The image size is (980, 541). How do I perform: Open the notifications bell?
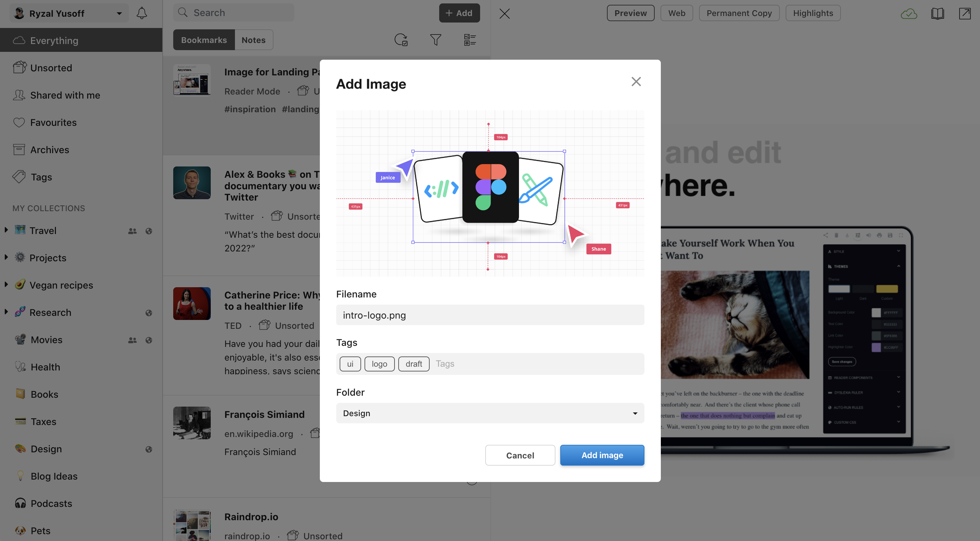(x=142, y=13)
